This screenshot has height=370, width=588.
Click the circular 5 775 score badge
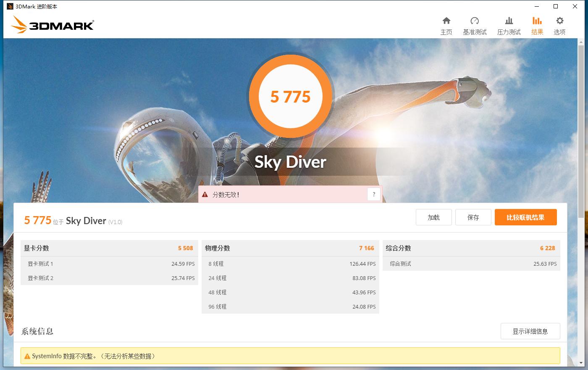290,96
